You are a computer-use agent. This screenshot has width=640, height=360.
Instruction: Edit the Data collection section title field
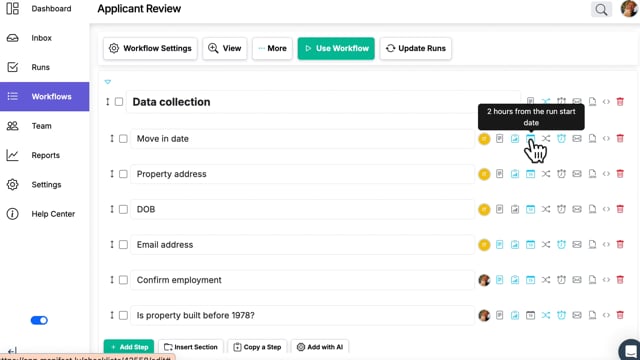(x=323, y=102)
